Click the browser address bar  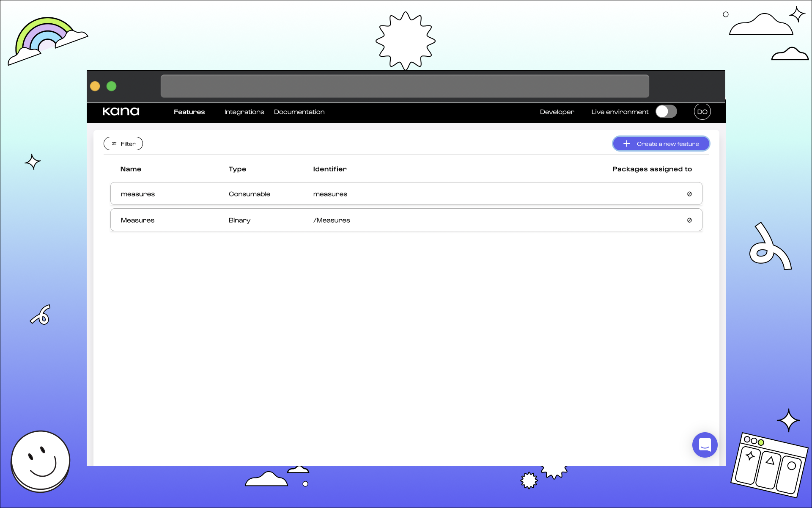[x=405, y=86]
